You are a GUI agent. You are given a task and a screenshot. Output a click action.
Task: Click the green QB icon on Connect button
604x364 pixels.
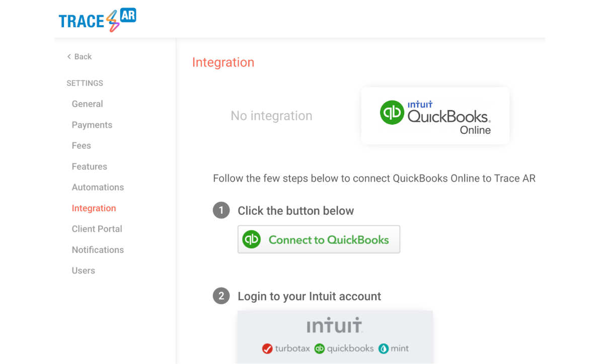(x=251, y=239)
